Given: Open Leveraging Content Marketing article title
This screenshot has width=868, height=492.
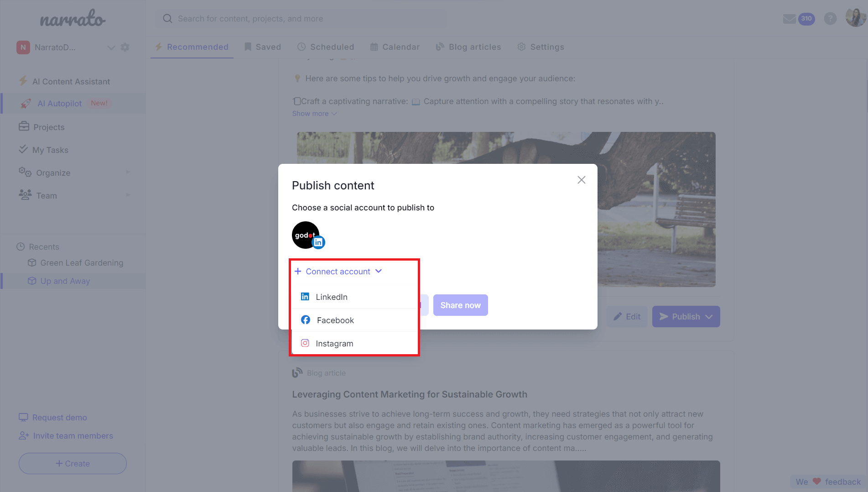Looking at the screenshot, I should 410,394.
